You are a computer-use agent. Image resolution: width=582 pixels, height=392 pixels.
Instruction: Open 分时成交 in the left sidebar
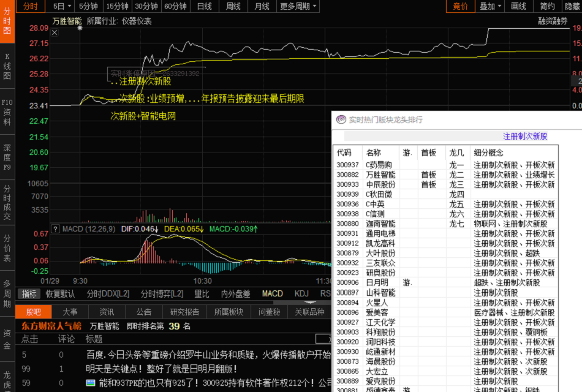click(x=7, y=203)
